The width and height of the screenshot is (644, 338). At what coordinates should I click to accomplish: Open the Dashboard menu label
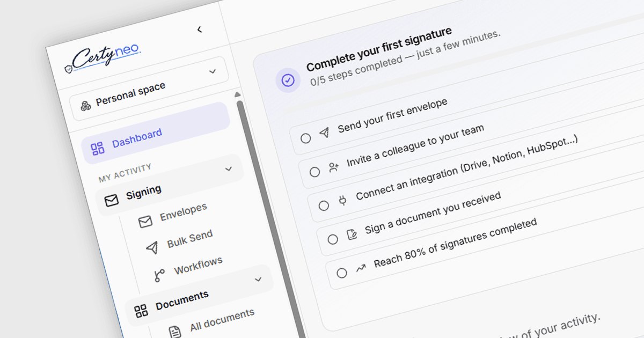(x=137, y=138)
